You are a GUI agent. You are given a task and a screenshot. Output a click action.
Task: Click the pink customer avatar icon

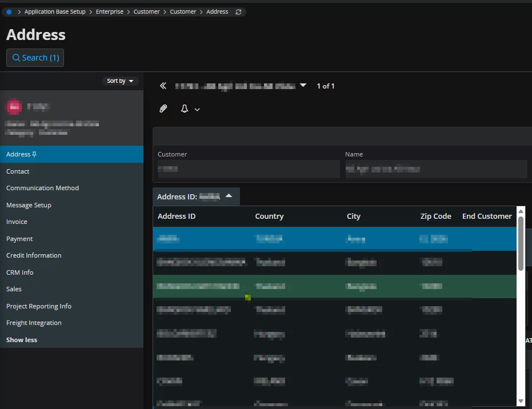(14, 107)
